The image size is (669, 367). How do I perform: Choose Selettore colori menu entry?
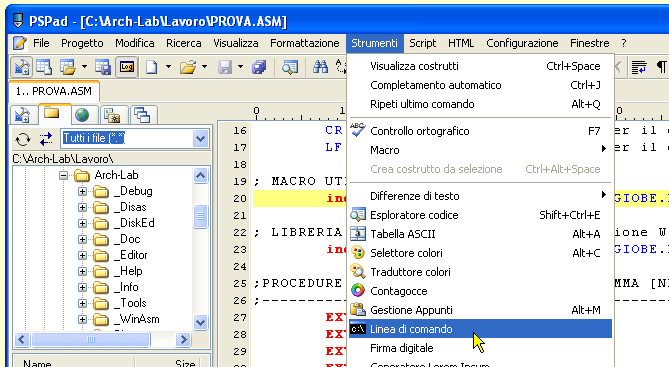[x=480, y=253]
